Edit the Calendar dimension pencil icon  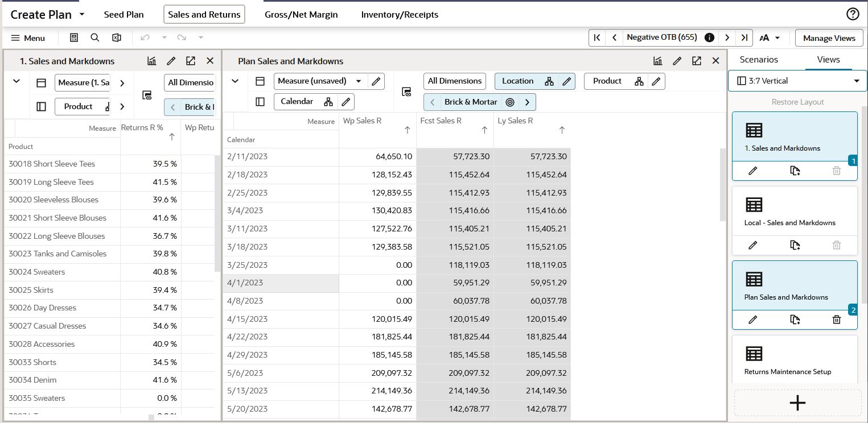point(345,102)
